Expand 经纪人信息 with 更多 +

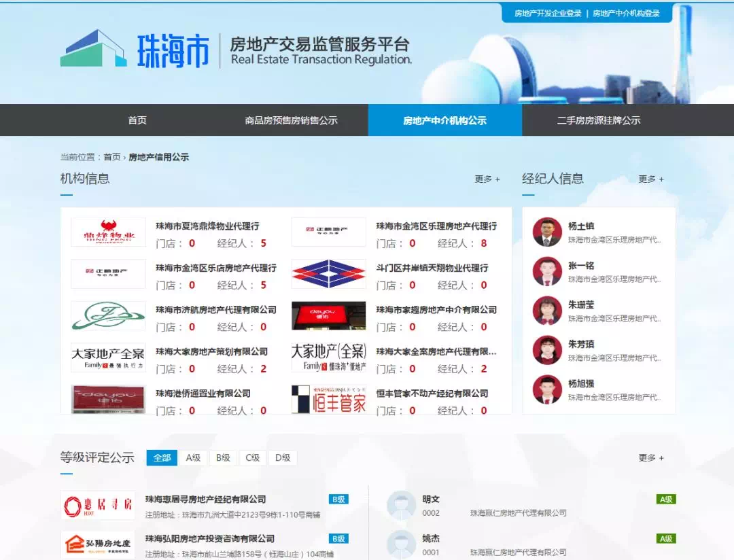click(651, 179)
